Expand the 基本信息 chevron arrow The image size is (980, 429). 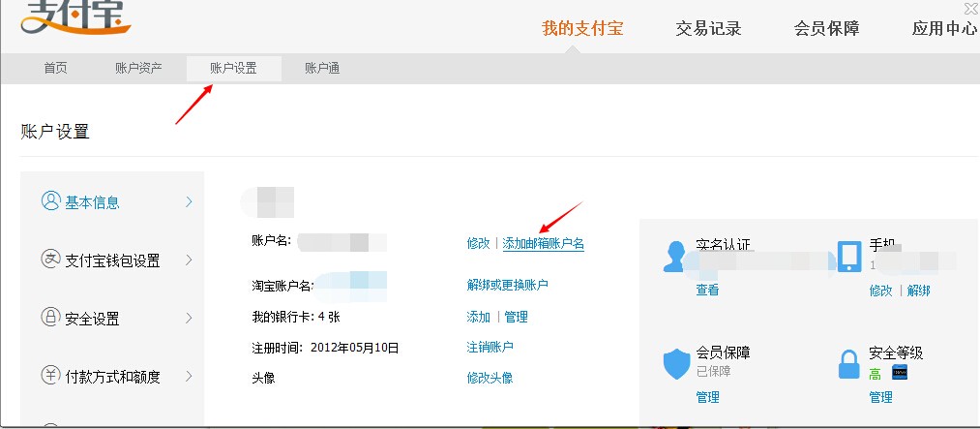[190, 201]
